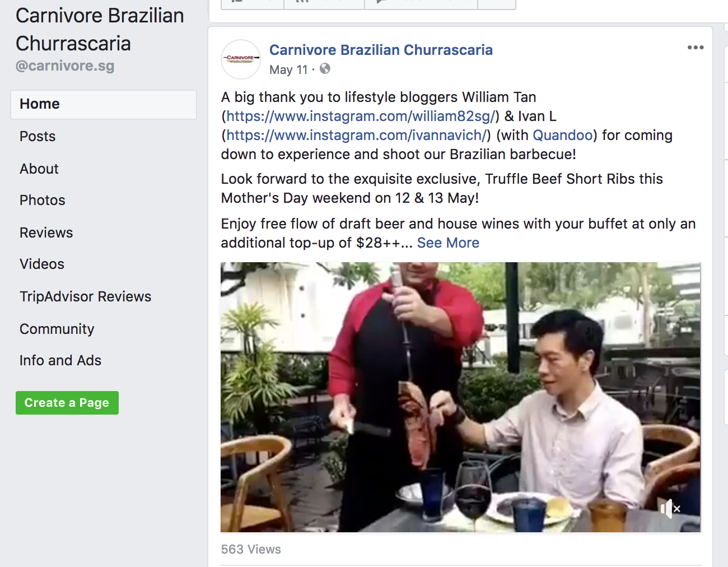Open Carnivore Brazilian Churrascaria post author link
This screenshot has height=567, width=728.
tap(381, 50)
